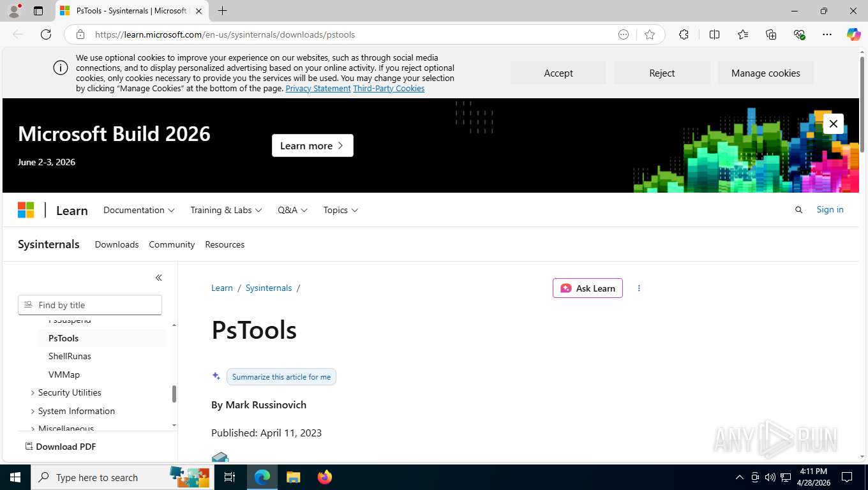Toggle split screen view

pos(714,34)
